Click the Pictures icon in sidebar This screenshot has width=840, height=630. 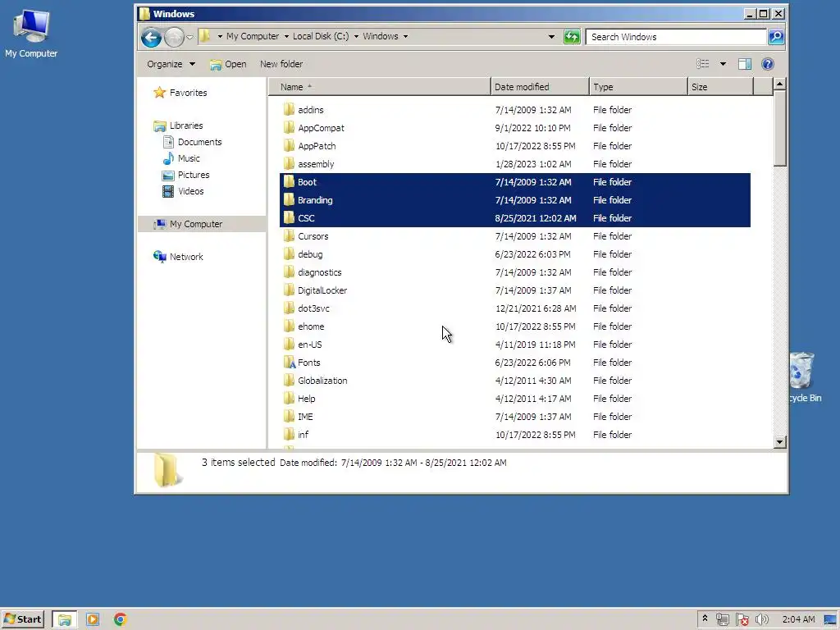pos(168,175)
